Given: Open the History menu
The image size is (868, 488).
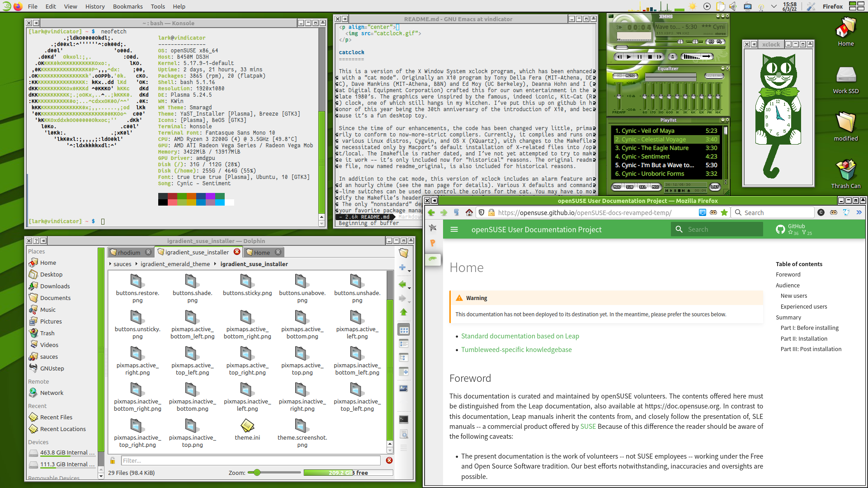Looking at the screenshot, I should 95,6.
